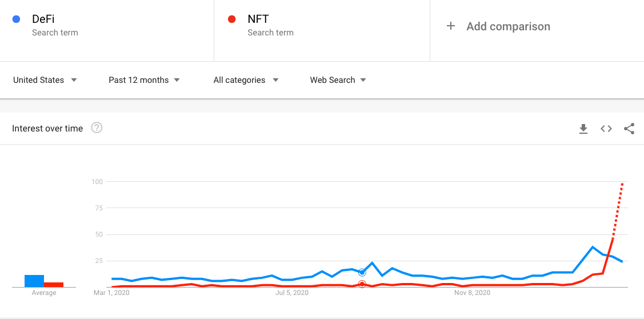Click the plus icon beside Add comparison

pyautogui.click(x=451, y=26)
